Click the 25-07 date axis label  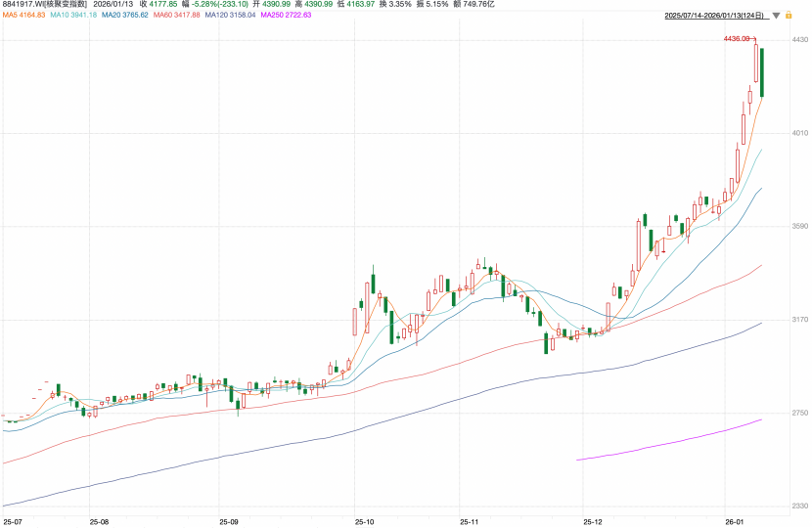pyautogui.click(x=14, y=522)
